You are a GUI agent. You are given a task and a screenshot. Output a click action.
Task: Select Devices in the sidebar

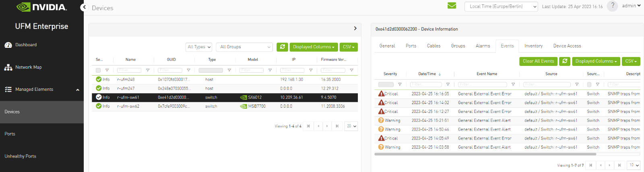tap(42, 112)
